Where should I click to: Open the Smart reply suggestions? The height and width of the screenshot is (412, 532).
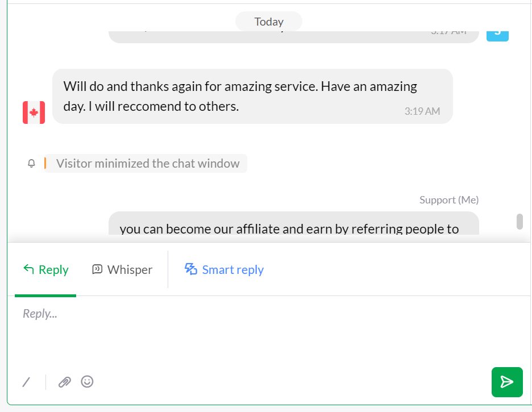coord(232,270)
